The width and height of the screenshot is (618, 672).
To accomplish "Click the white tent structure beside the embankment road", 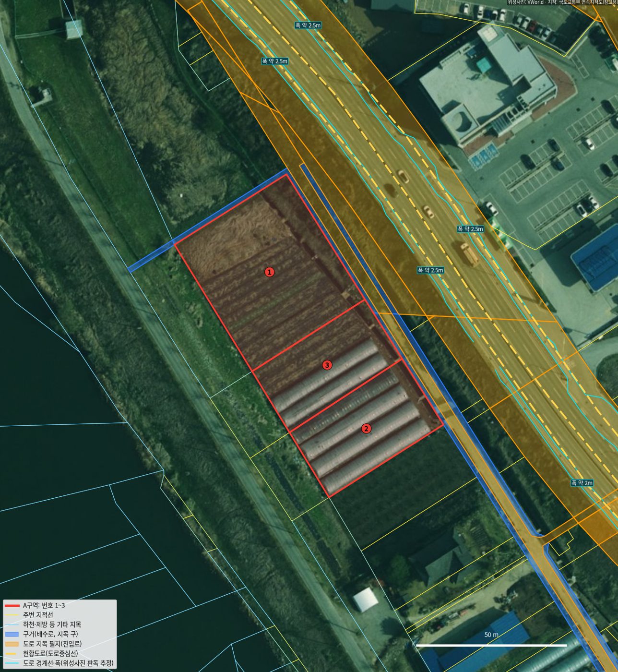I will coord(366,600).
